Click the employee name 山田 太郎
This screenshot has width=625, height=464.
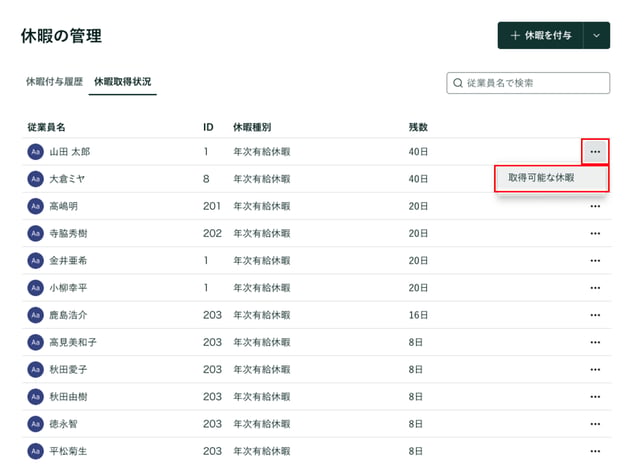(x=70, y=152)
